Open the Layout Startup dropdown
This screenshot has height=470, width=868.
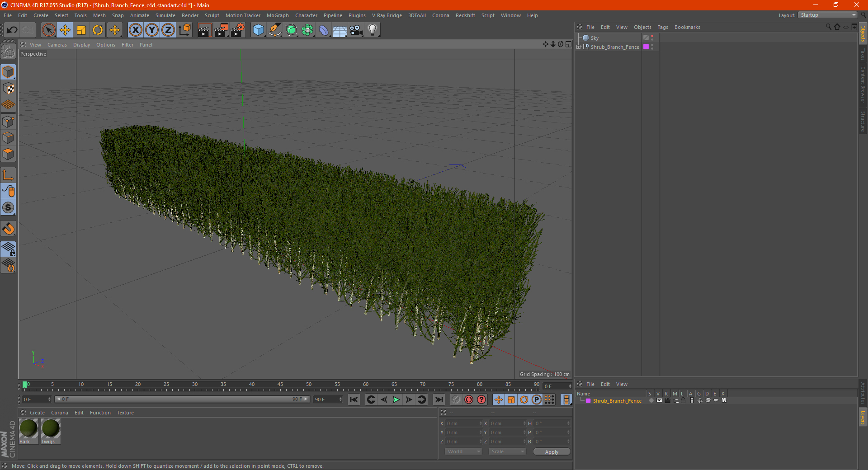828,15
